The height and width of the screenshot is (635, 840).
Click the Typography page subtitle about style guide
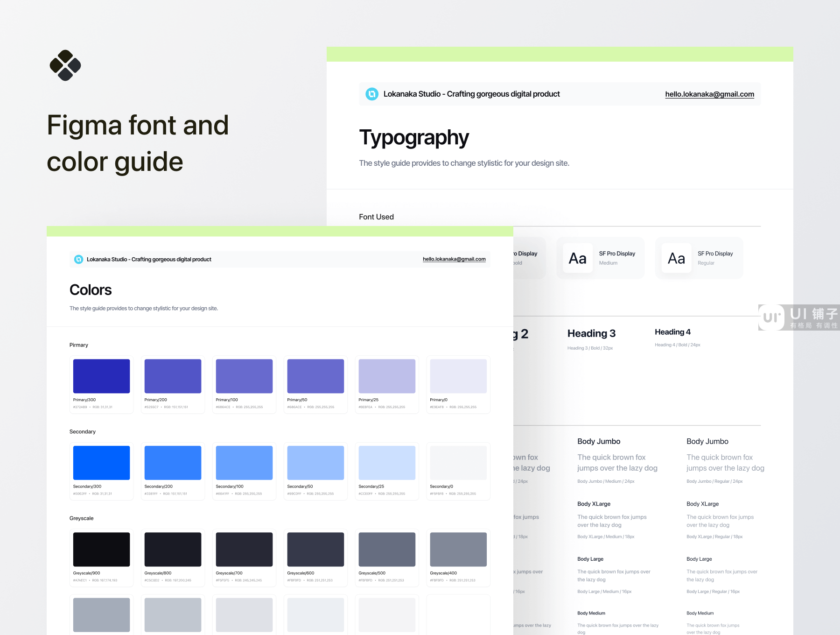[x=464, y=163]
